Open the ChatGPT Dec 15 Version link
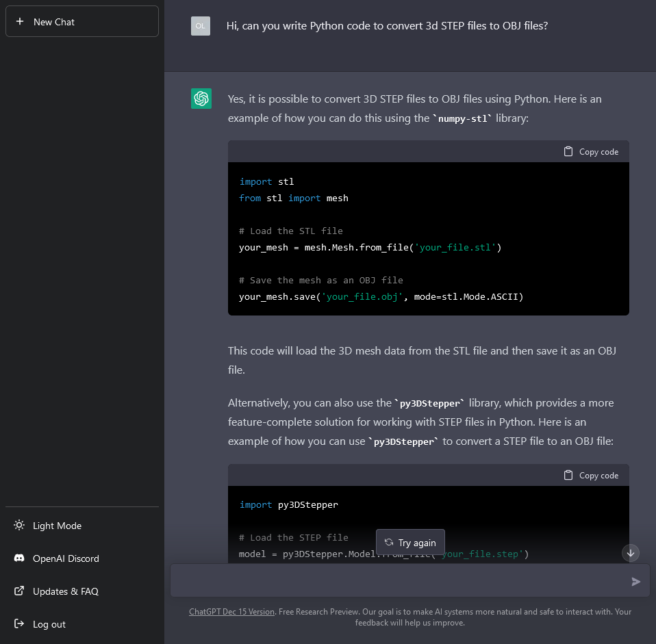The image size is (656, 644). point(231,612)
